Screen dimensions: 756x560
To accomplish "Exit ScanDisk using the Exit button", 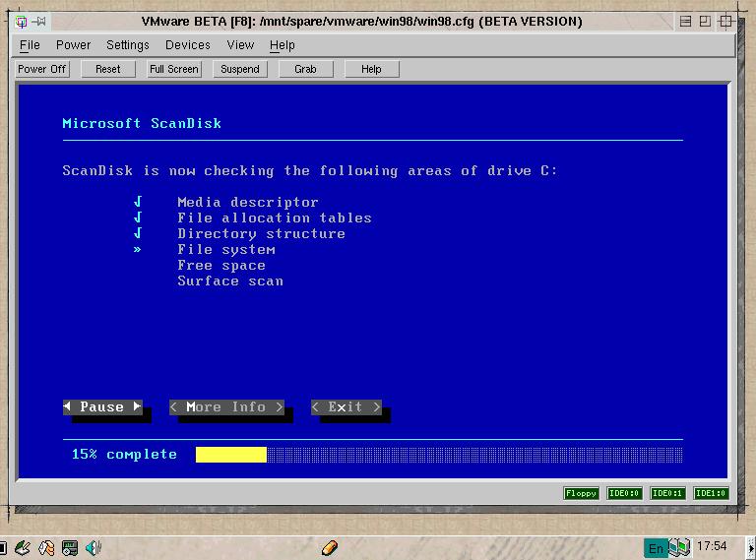I will click(x=346, y=407).
